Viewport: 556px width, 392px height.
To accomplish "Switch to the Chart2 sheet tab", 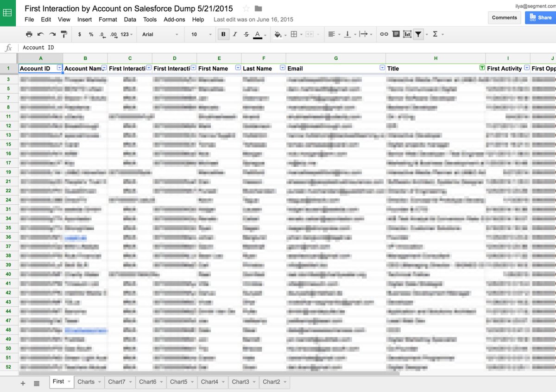I will [271, 382].
